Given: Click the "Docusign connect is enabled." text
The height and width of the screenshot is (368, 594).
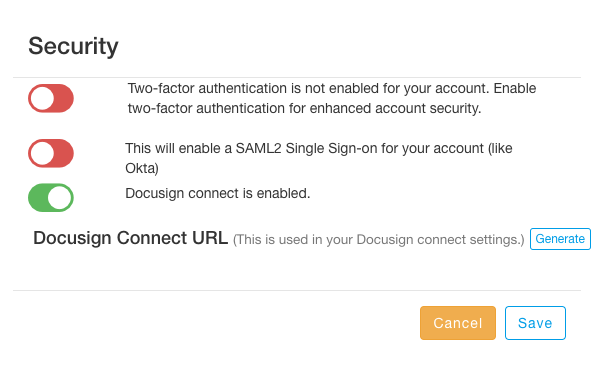Looking at the screenshot, I should [x=217, y=193].
